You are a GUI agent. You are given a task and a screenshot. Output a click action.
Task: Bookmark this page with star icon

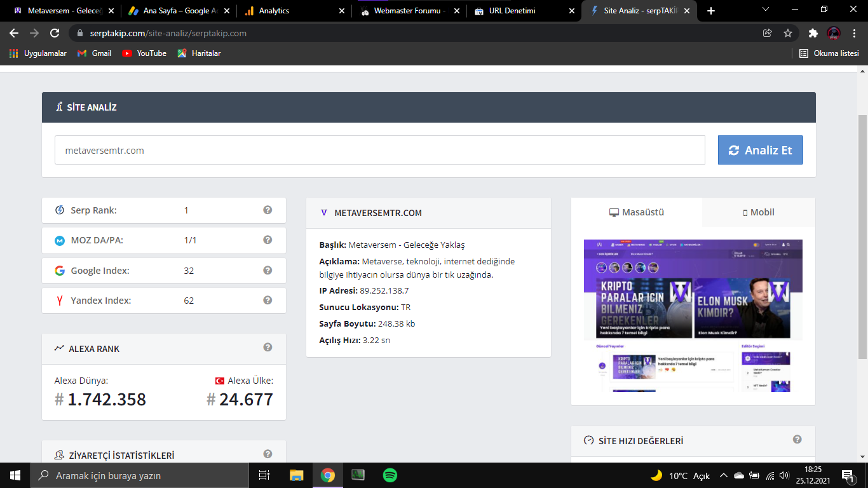click(788, 33)
